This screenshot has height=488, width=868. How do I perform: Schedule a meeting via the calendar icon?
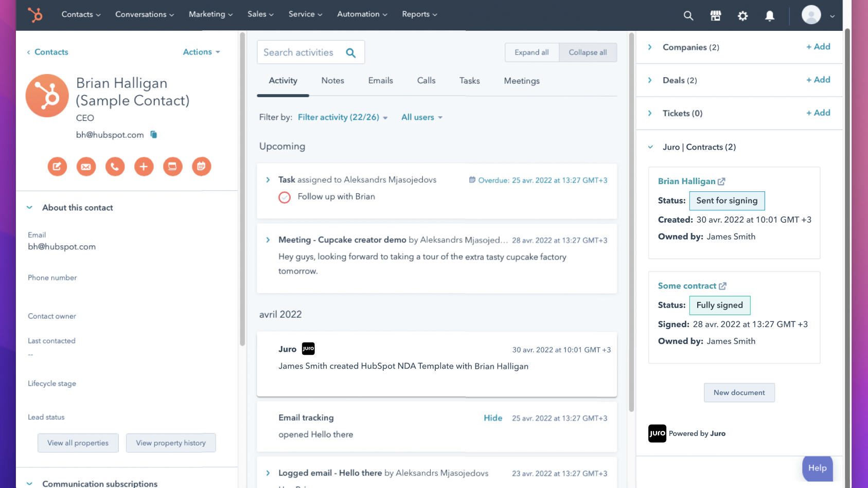click(201, 167)
